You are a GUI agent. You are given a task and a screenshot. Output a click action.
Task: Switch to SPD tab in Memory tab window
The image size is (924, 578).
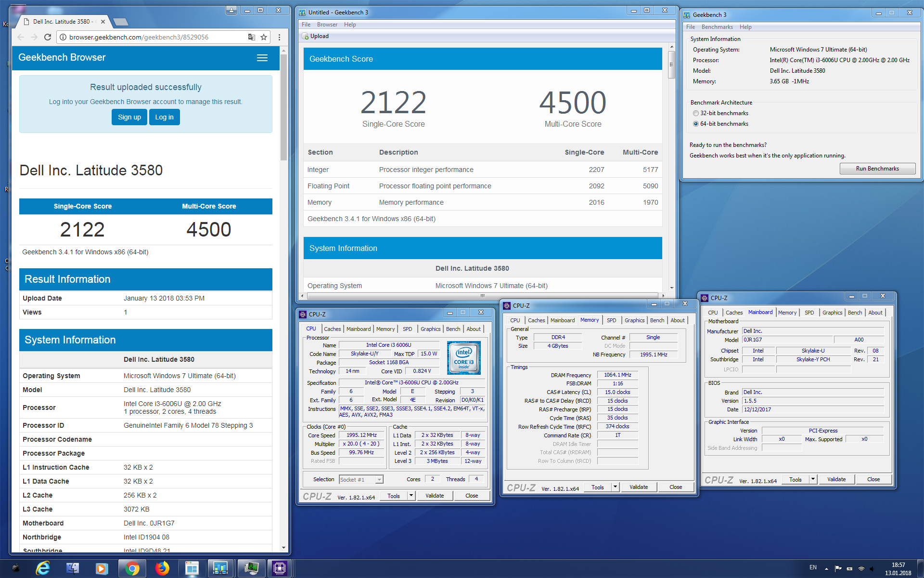click(x=611, y=320)
